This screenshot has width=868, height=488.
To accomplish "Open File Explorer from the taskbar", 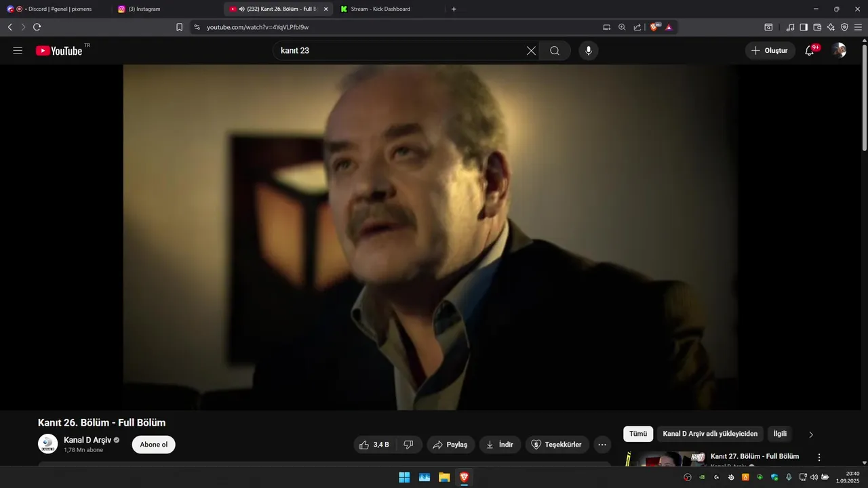I will click(x=444, y=477).
